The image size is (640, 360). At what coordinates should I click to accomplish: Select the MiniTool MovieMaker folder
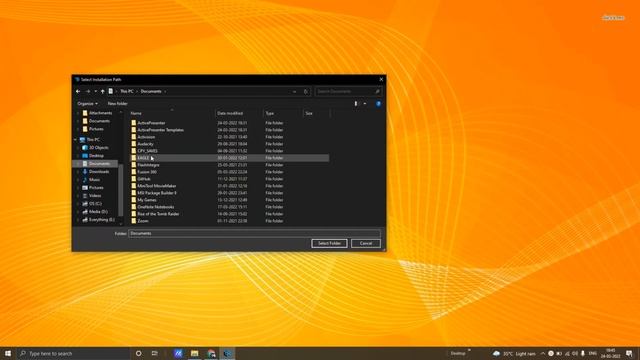[157, 186]
